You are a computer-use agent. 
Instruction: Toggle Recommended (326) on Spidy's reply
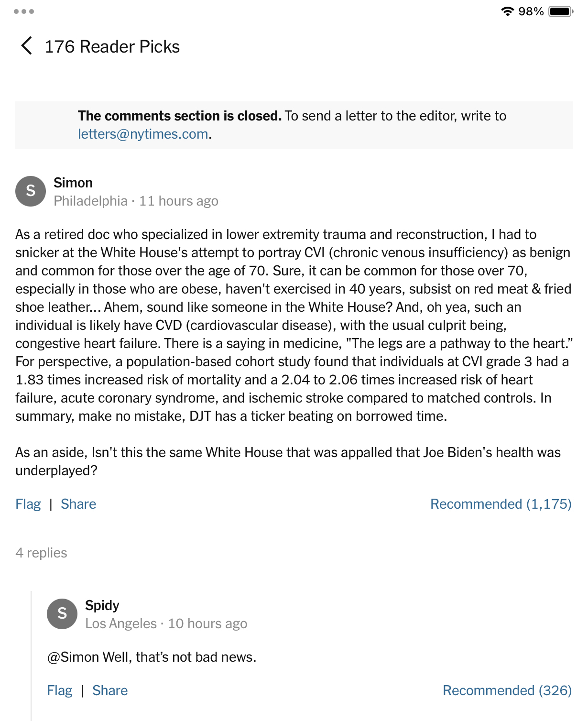pyautogui.click(x=507, y=690)
